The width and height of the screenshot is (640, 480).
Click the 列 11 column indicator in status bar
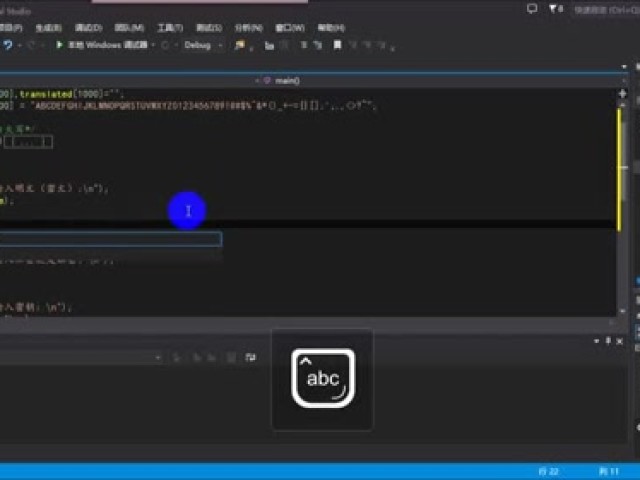(x=609, y=471)
